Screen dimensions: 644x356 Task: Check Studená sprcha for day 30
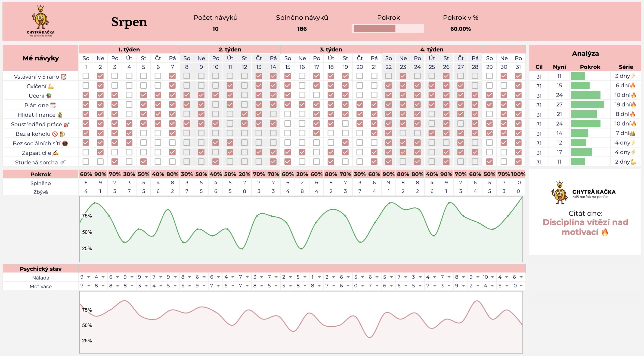pos(504,162)
